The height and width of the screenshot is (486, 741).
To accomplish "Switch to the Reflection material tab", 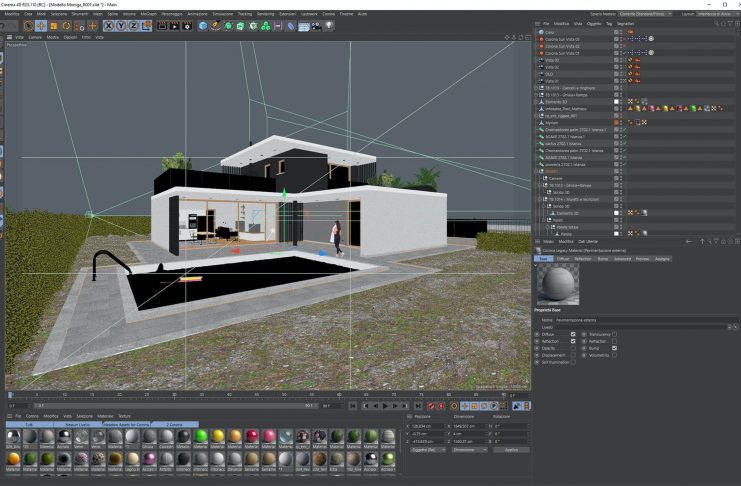I will (x=583, y=258).
